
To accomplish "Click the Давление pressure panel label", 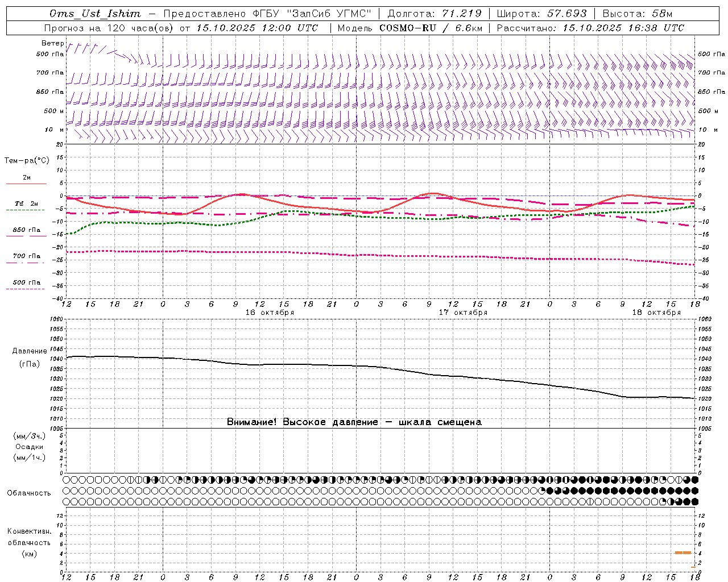I will [30, 351].
